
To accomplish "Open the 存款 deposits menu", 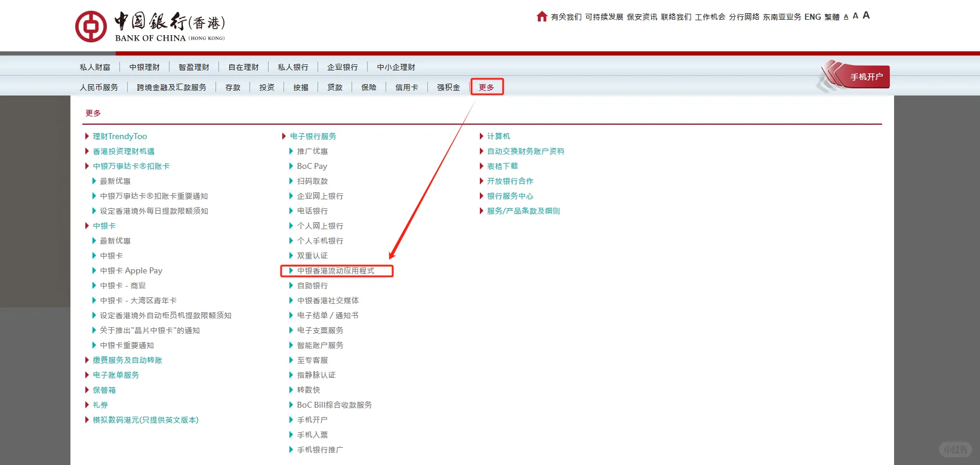I will pyautogui.click(x=233, y=88).
